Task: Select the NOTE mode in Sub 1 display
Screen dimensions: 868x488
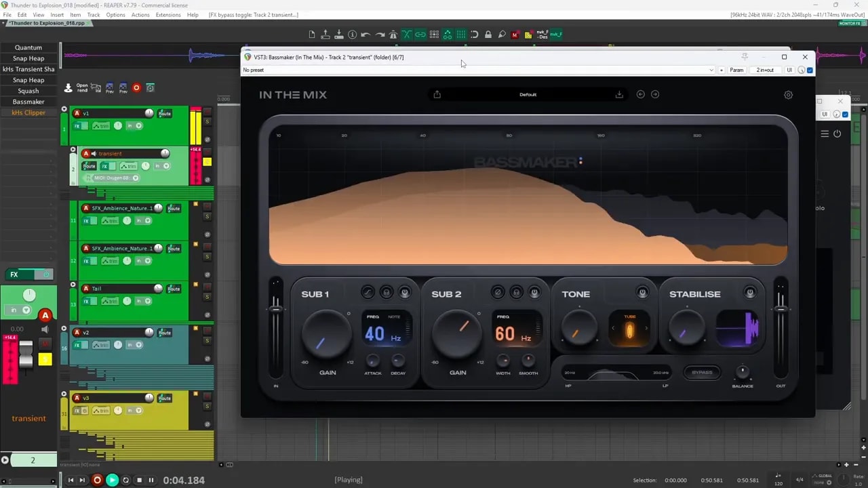Action: (394, 317)
